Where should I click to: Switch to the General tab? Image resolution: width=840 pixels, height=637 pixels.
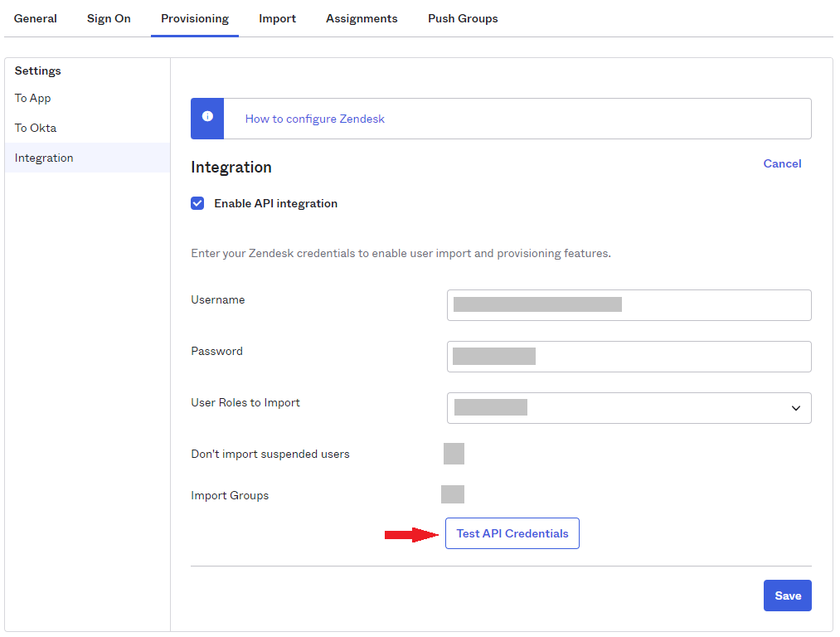[35, 18]
